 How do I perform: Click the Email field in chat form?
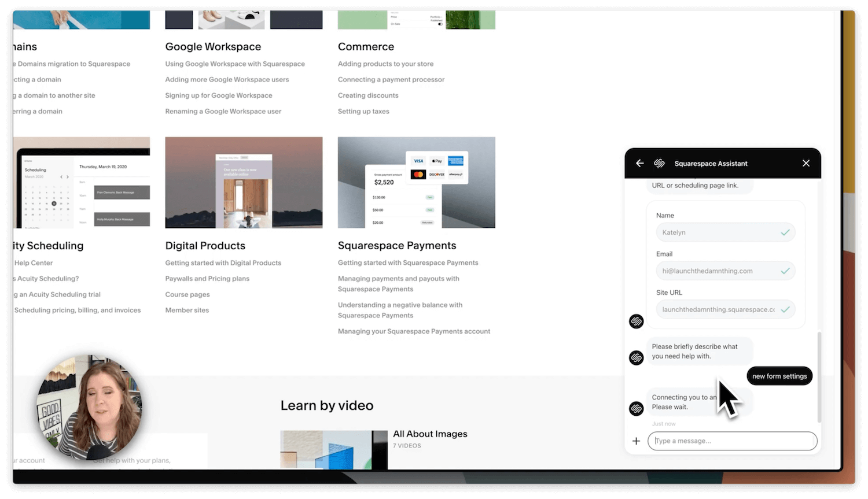tap(725, 271)
